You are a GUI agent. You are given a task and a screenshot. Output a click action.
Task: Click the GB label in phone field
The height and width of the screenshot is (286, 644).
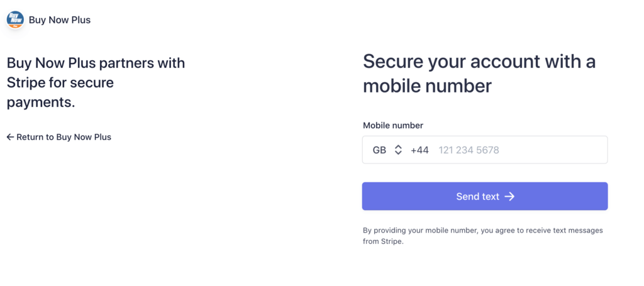click(x=379, y=150)
